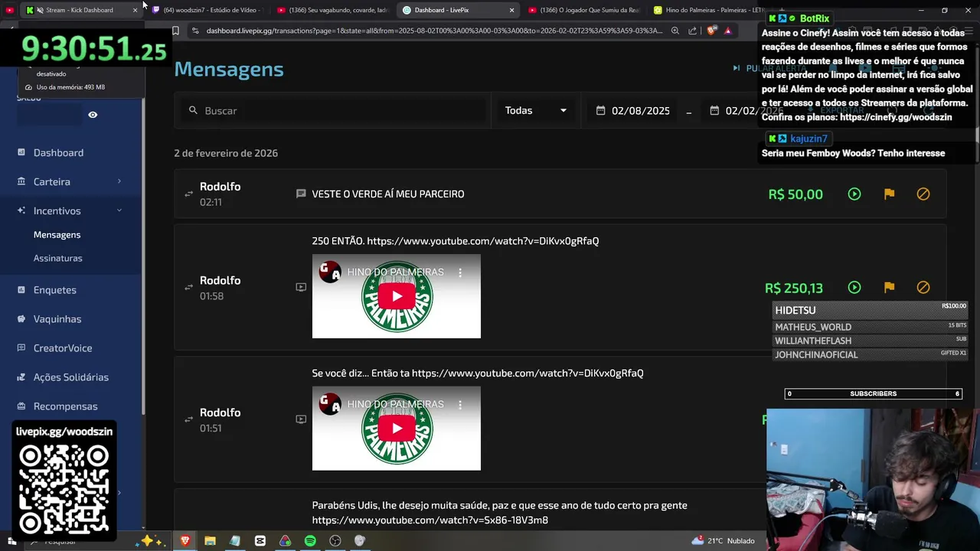Click sender name Rodolfo at 01:58

(220, 281)
